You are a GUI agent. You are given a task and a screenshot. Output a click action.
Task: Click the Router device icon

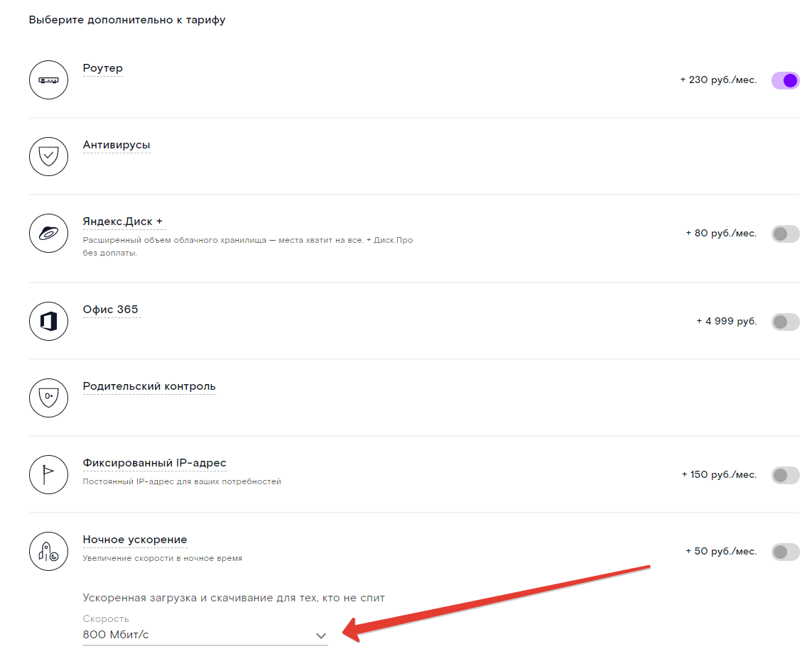pyautogui.click(x=48, y=80)
